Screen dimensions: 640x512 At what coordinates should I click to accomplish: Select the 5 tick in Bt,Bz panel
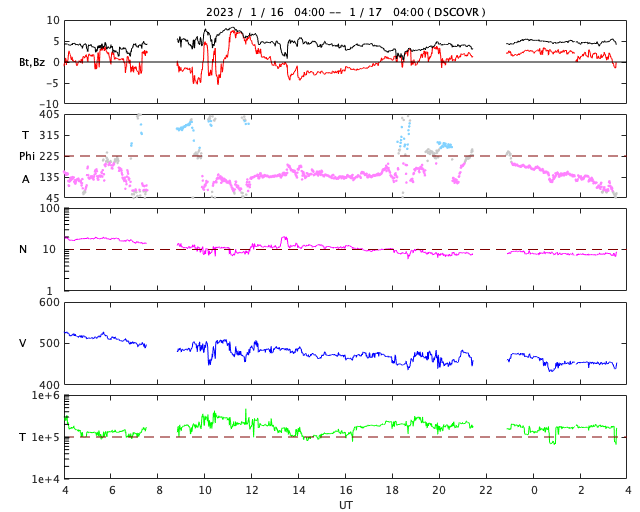56,41
